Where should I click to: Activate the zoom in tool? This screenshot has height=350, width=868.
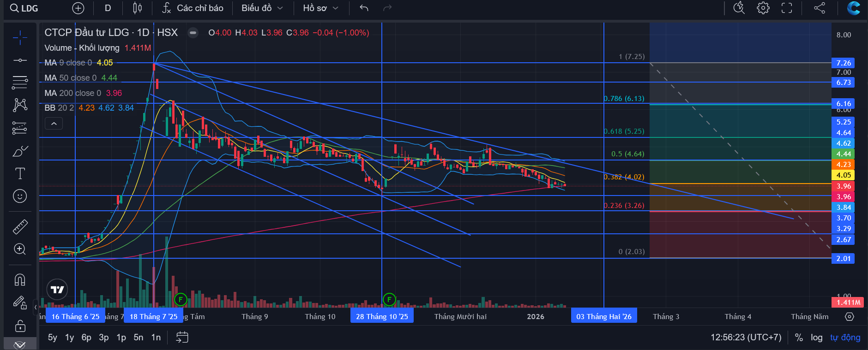[20, 249]
